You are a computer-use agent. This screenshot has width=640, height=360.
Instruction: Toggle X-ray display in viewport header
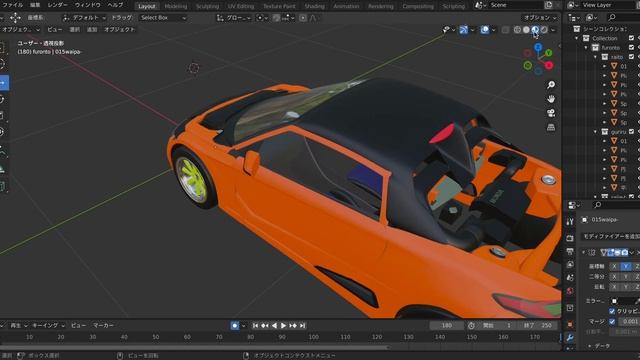pos(505,30)
